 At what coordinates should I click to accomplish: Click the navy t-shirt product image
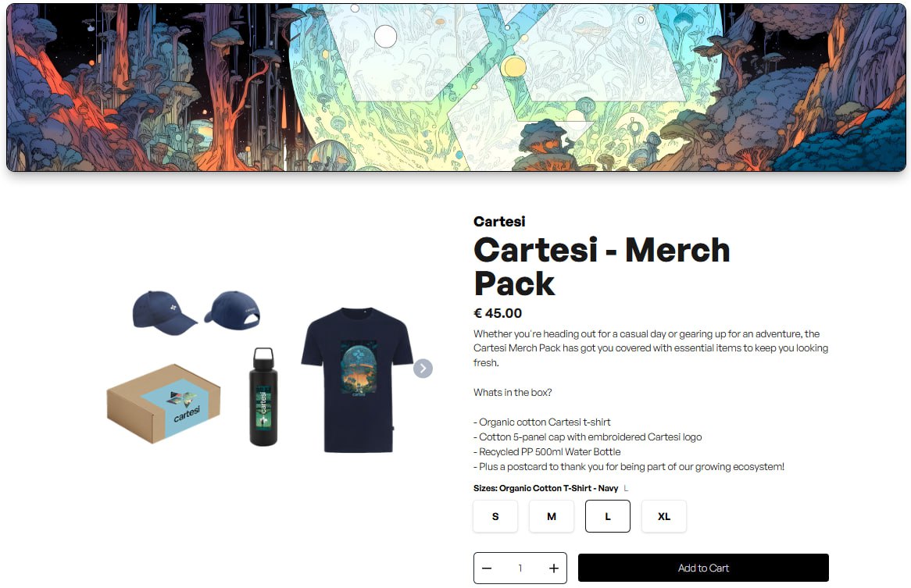pyautogui.click(x=357, y=380)
